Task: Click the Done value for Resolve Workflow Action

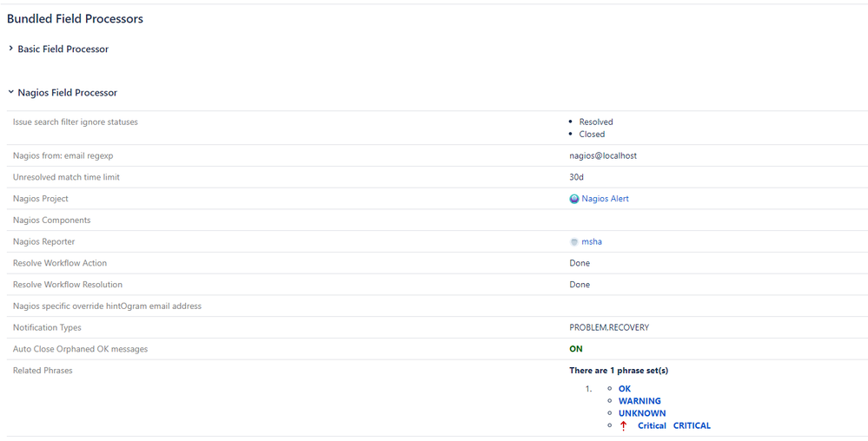Action: pyautogui.click(x=580, y=263)
